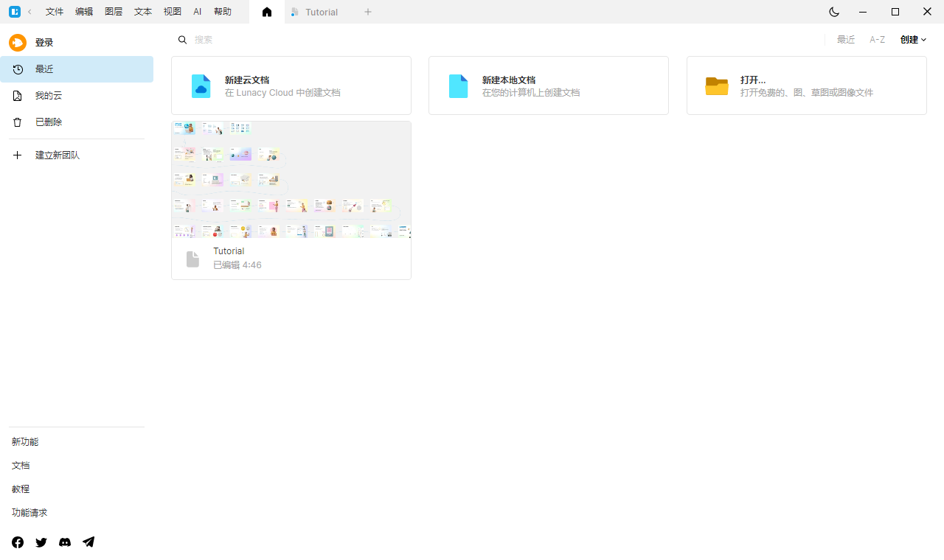Open the 创建 sort dropdown
Viewport: 944px width, 560px height.
point(913,39)
